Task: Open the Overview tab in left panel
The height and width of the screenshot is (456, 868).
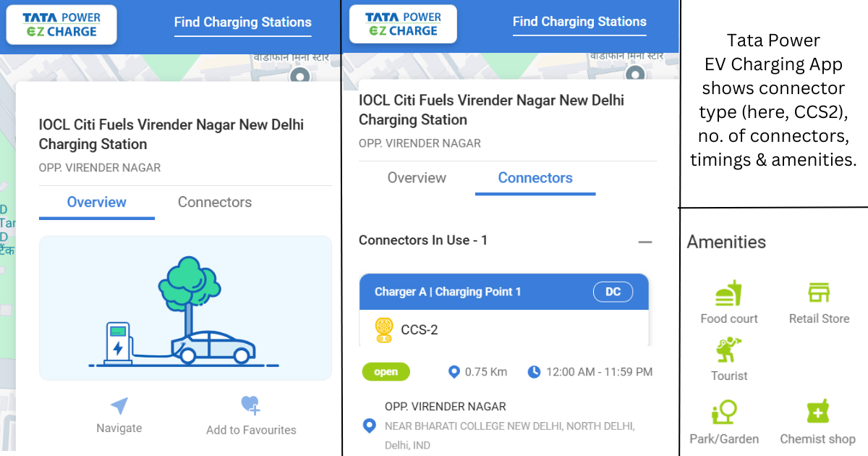Action: click(x=97, y=203)
